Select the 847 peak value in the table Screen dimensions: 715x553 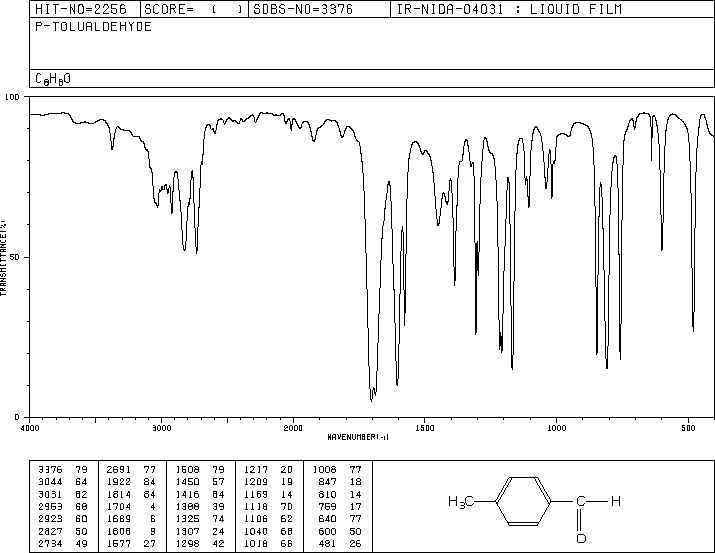pos(327,482)
